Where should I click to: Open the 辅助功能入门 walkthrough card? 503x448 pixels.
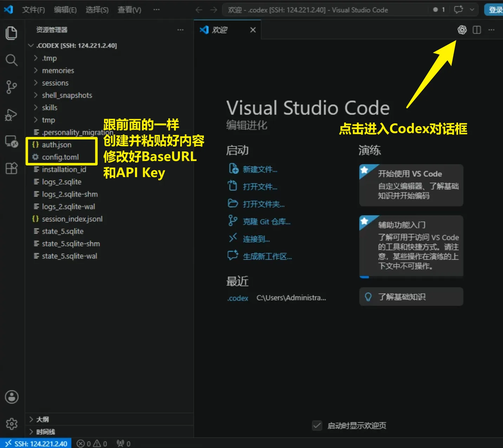[411, 246]
